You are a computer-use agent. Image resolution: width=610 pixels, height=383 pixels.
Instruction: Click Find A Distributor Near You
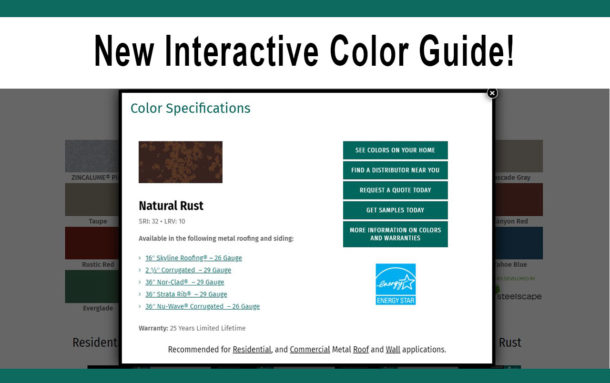(x=395, y=170)
